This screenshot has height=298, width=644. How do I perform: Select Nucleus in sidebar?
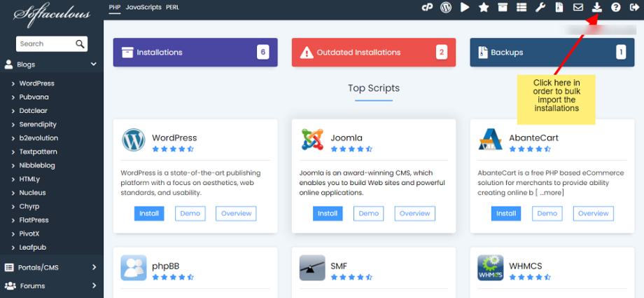(32, 193)
